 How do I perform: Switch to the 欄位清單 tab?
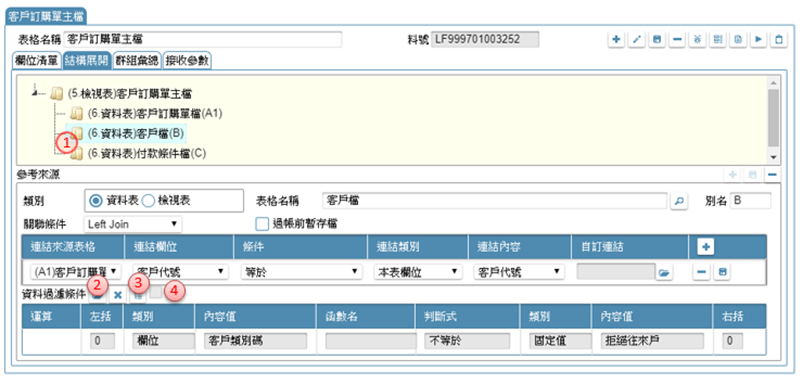(36, 60)
